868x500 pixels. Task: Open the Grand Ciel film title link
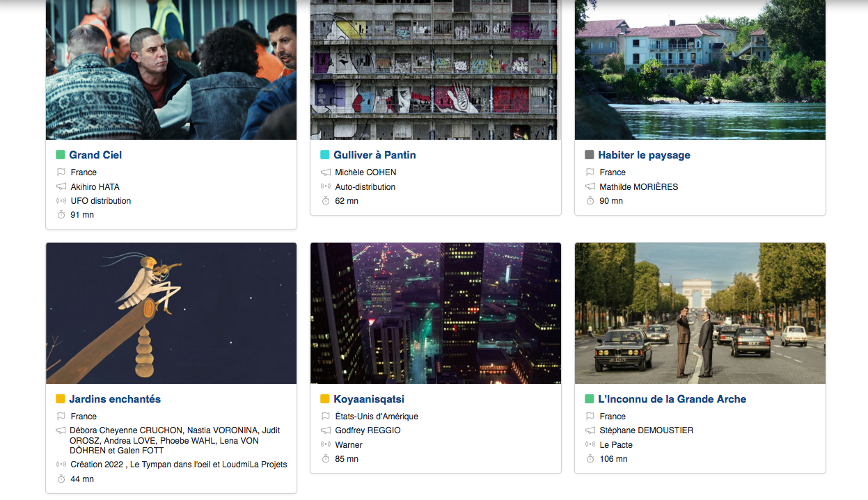pos(95,155)
